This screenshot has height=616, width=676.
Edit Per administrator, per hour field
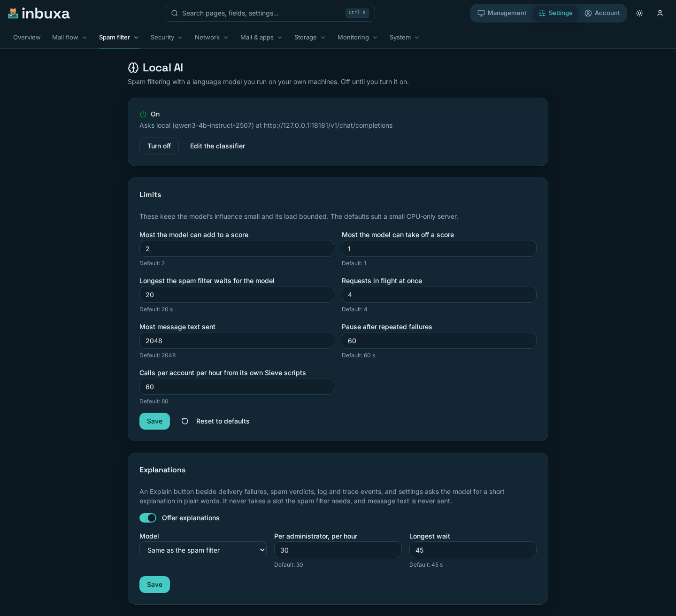[338, 550]
